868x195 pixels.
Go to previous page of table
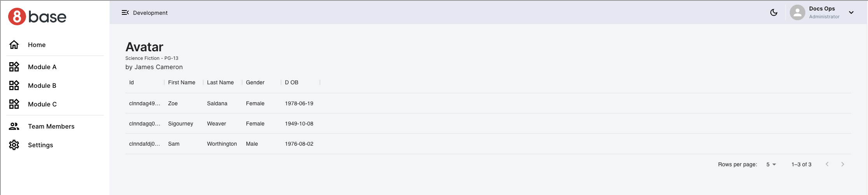(x=827, y=164)
